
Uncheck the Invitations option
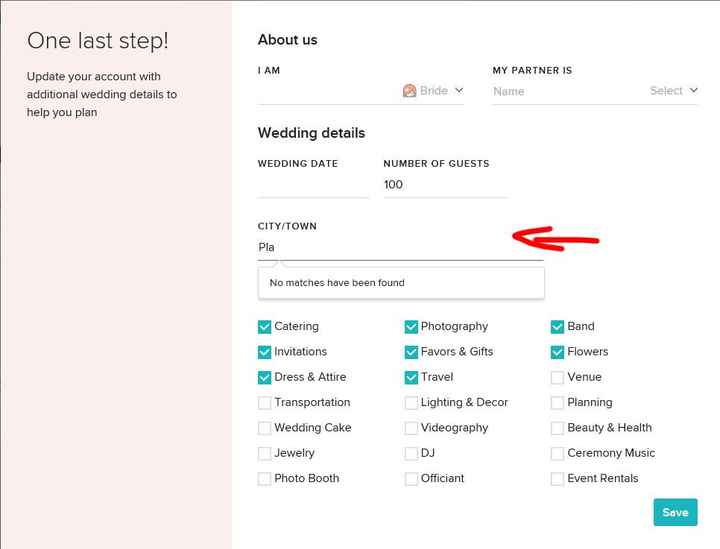[x=265, y=352]
